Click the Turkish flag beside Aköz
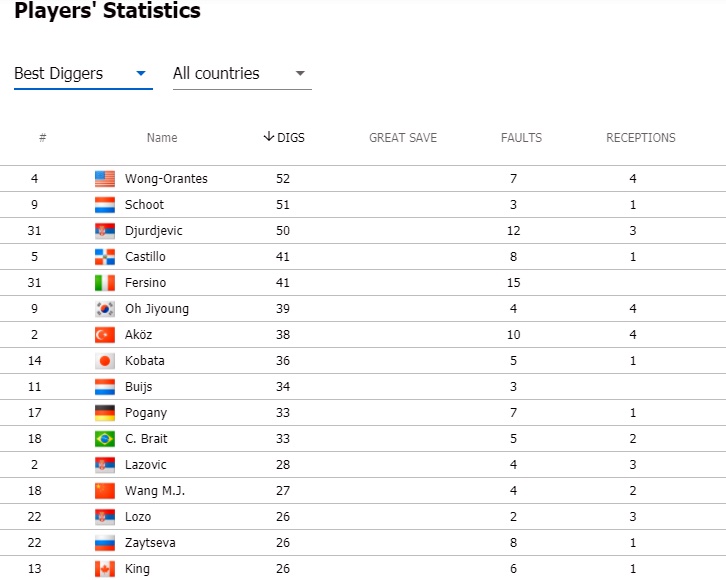The image size is (726, 580). (x=105, y=335)
